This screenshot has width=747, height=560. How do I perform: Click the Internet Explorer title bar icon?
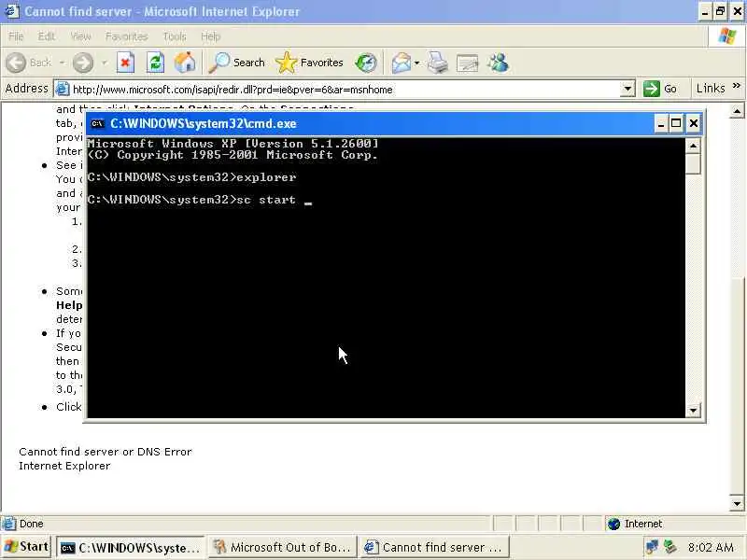[x=10, y=10]
